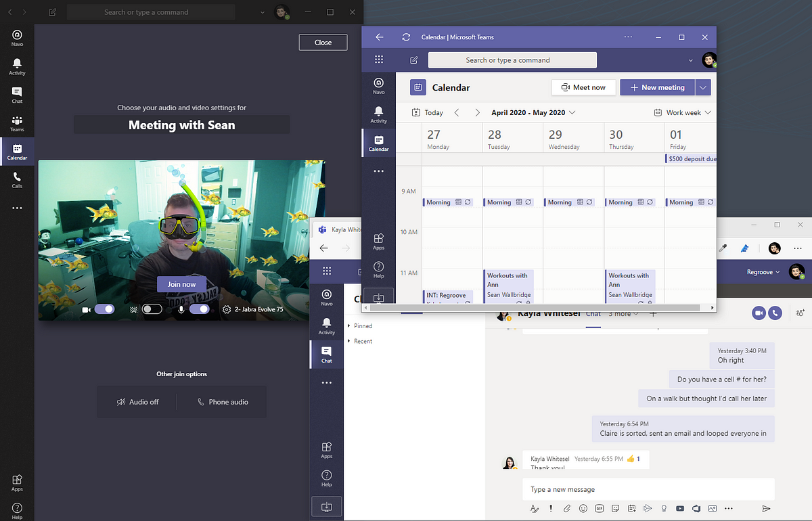Select Calendar in purple Calendar window sidebar
Image resolution: width=812 pixels, height=521 pixels.
pos(379,143)
